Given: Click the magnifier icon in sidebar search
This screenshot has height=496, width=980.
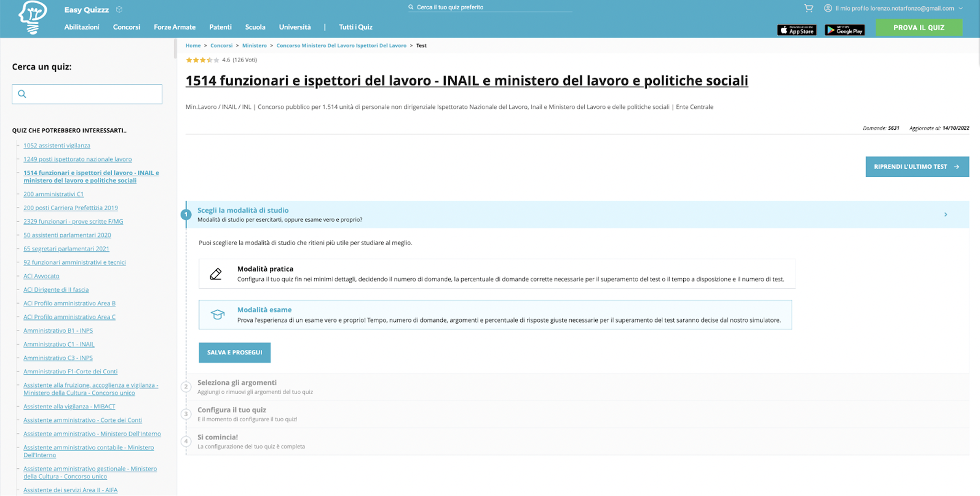Looking at the screenshot, I should (22, 94).
